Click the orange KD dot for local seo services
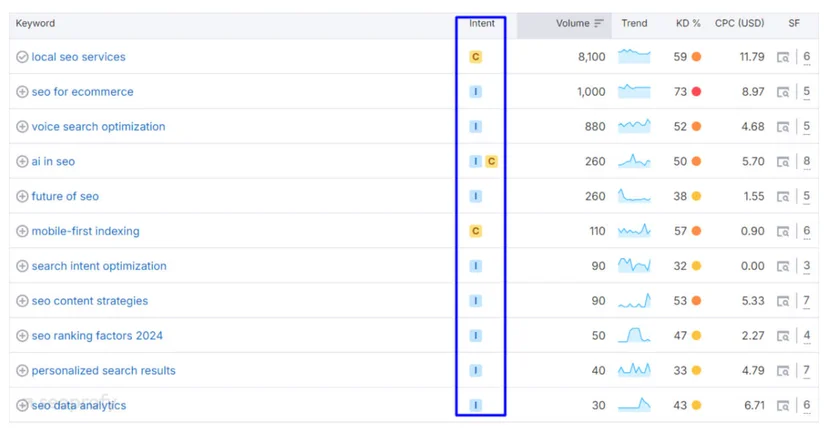 [x=697, y=57]
